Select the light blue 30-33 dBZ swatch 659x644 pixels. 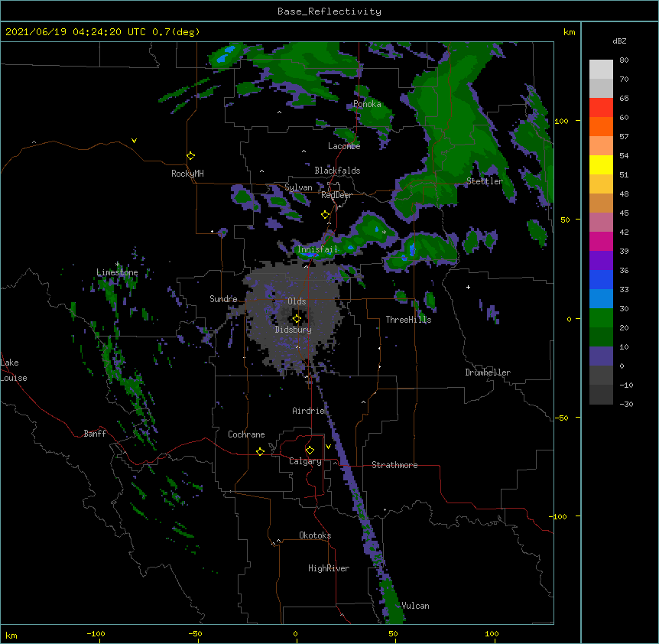601,298
